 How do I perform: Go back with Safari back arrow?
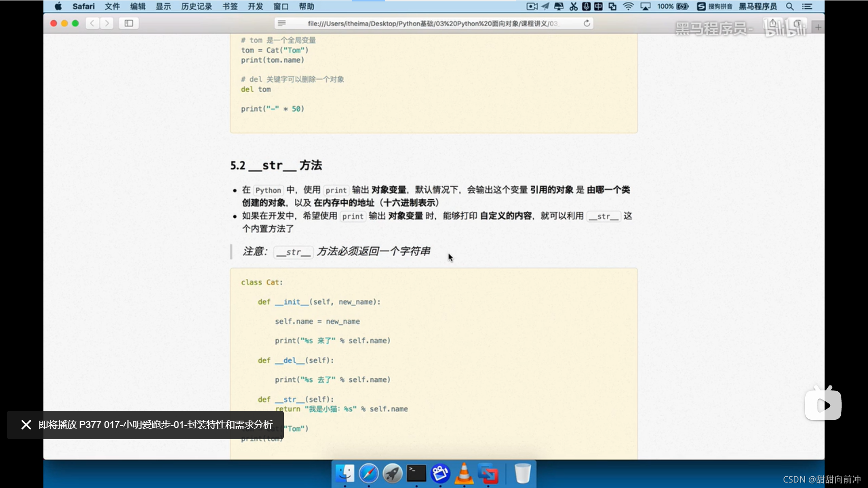pyautogui.click(x=92, y=23)
